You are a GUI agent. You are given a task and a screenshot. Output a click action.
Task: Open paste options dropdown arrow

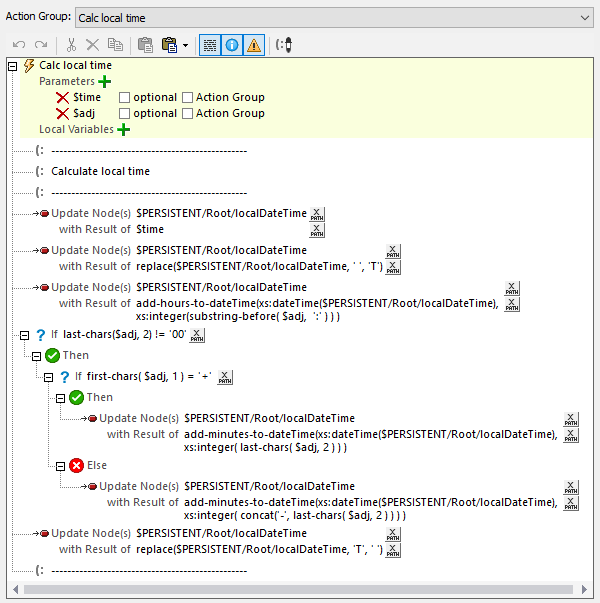click(x=185, y=45)
